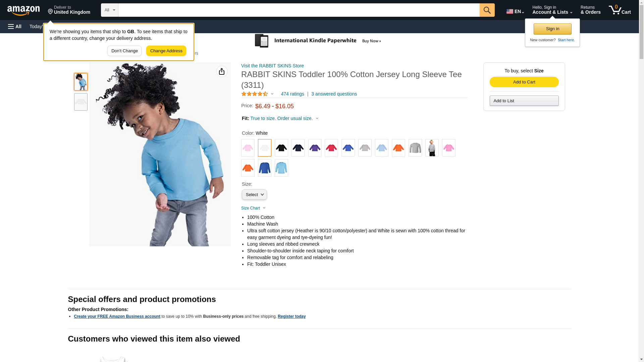Select the black color swatch
This screenshot has width=644, height=362.
(x=281, y=148)
